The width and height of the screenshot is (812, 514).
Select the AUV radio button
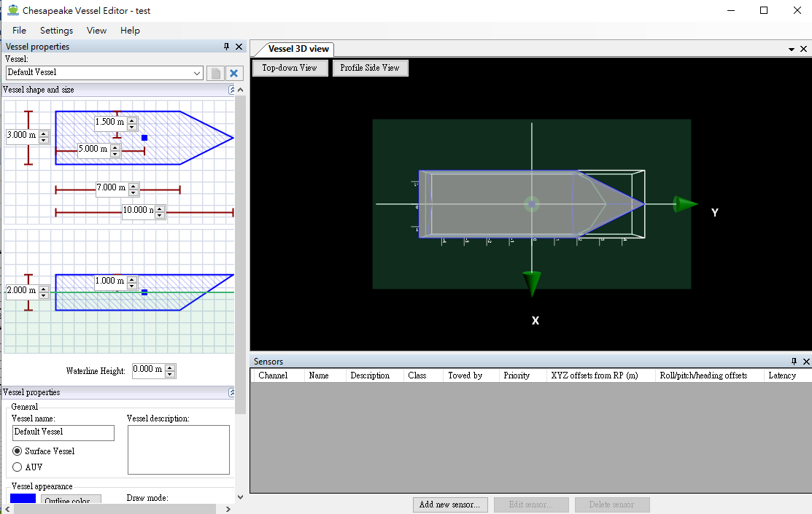click(18, 467)
